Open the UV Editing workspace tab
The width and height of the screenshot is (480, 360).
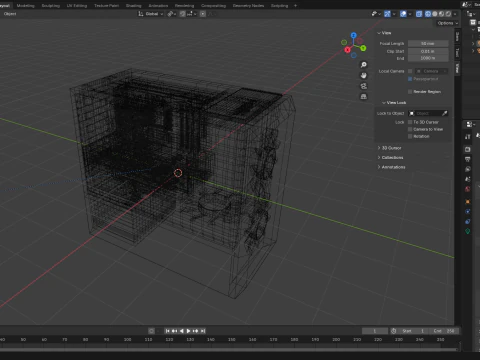click(x=77, y=5)
